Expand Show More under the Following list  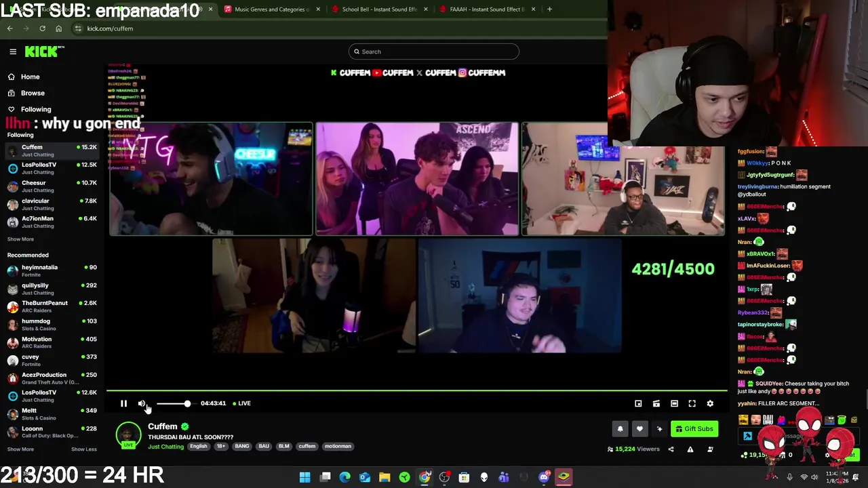click(x=20, y=239)
